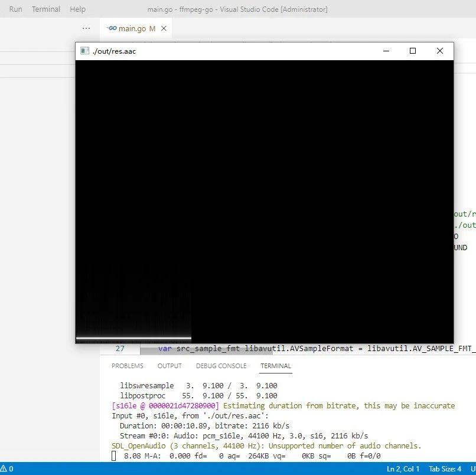Viewport: 476px width, 475px height.
Task: Close the main.go tab
Action: pos(164,28)
